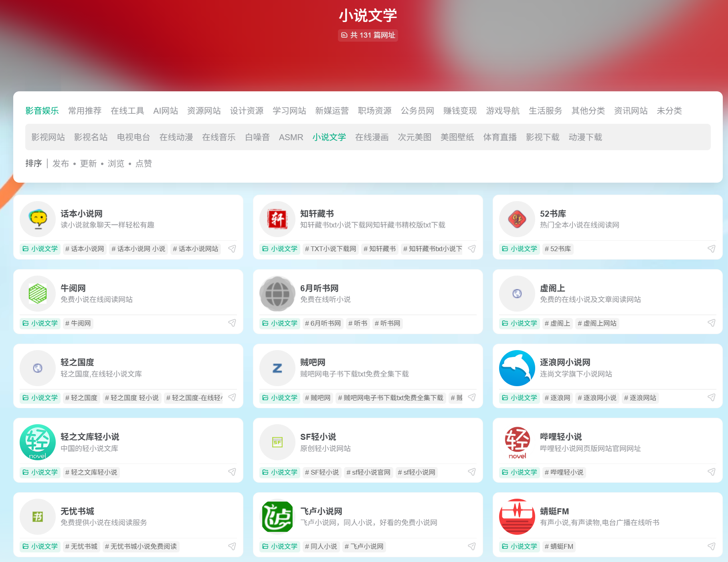Open the AI网站 category
728x562 pixels.
click(x=166, y=111)
